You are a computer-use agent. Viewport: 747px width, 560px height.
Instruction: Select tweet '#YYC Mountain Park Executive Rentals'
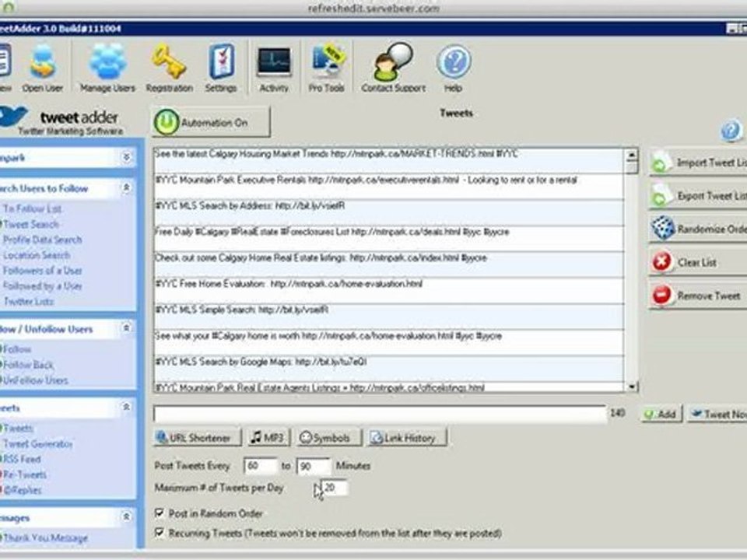[389, 187]
